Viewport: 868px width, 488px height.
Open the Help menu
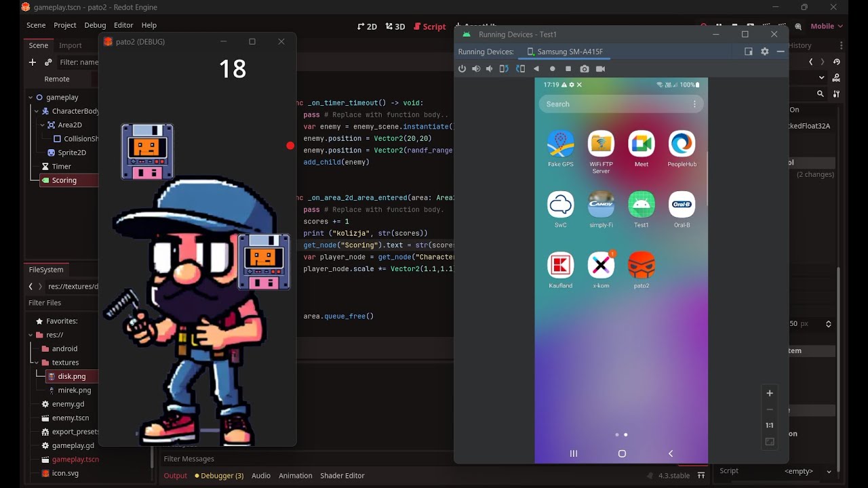coord(149,25)
